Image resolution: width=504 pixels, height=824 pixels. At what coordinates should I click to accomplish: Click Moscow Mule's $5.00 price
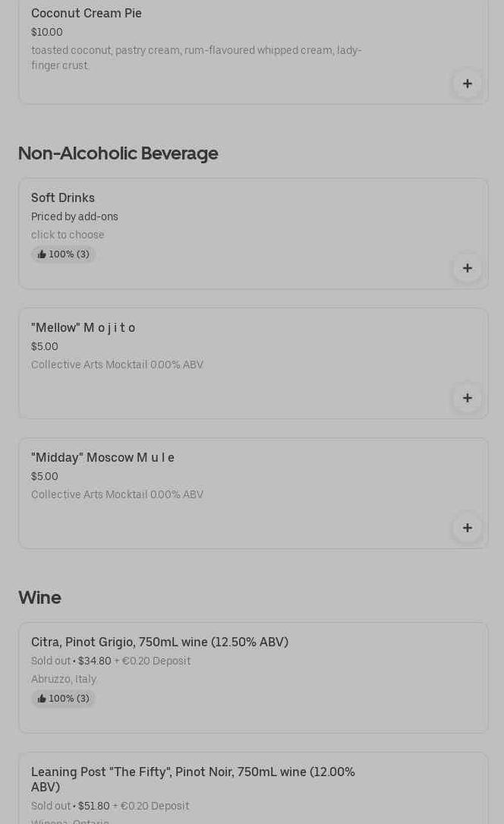pos(45,476)
